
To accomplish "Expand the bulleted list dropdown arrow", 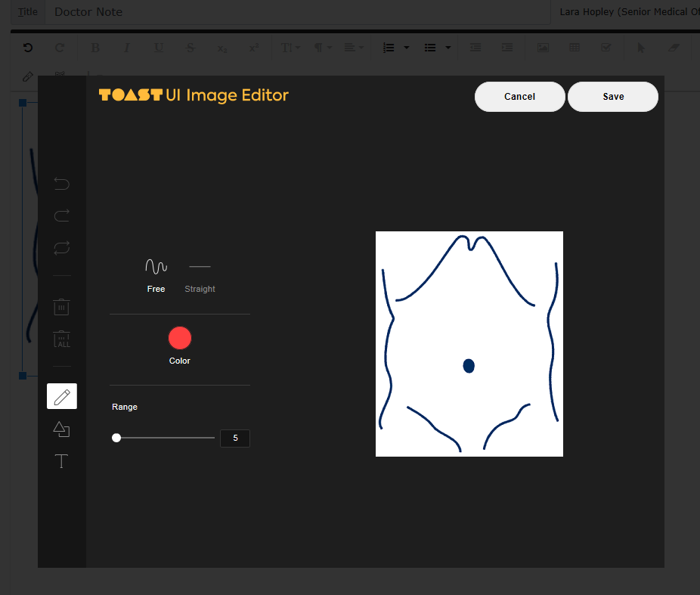I will pos(448,48).
